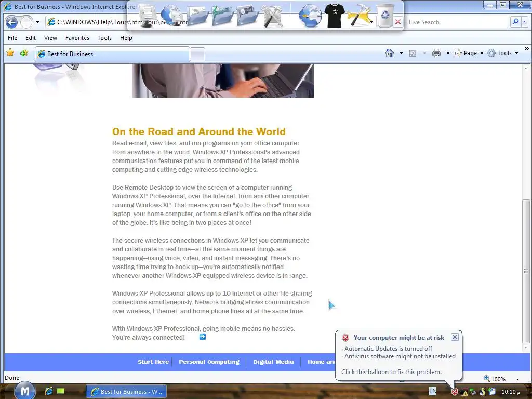The image size is (532, 399).
Task: Open the My Computer monitor icon in dock
Action: point(147,15)
